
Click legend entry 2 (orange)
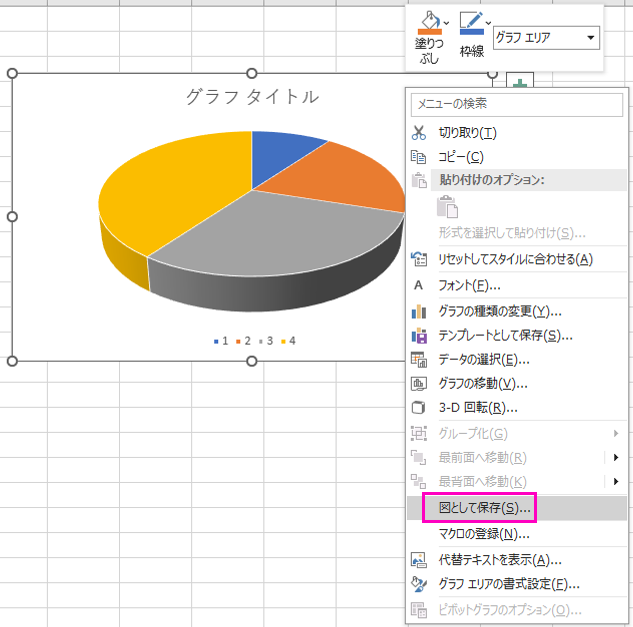243,341
